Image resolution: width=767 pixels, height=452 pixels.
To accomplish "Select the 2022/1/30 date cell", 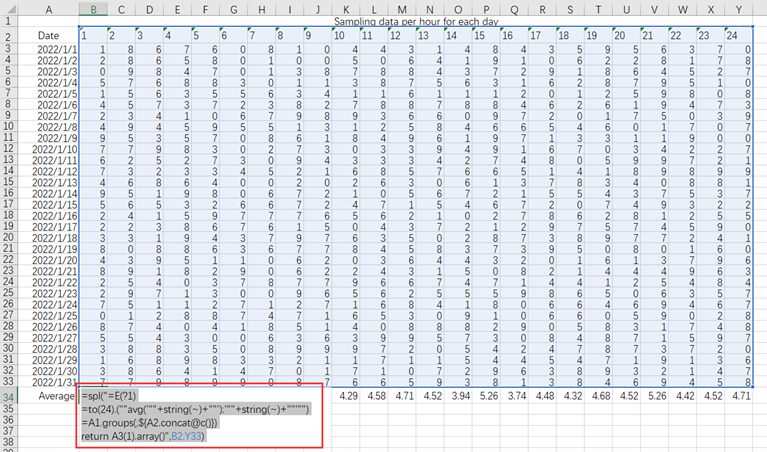I will 55,371.
